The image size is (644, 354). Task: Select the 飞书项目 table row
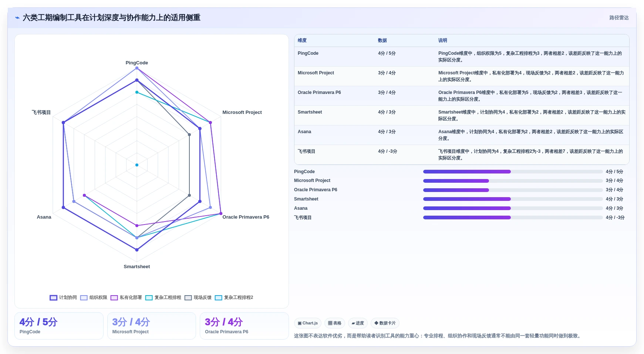pos(462,155)
